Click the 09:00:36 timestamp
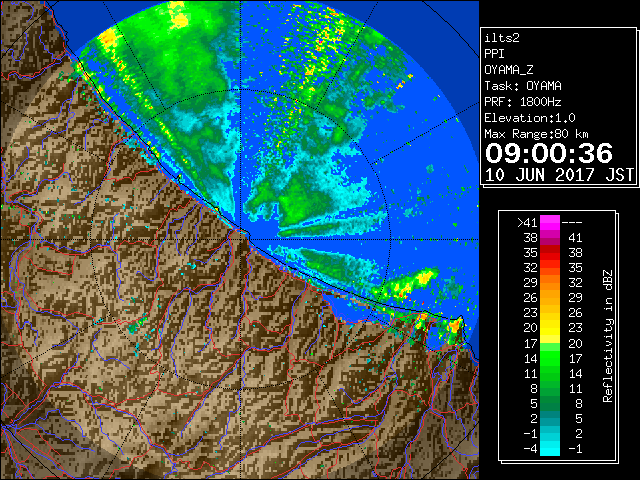The width and height of the screenshot is (640, 480). 549,153
